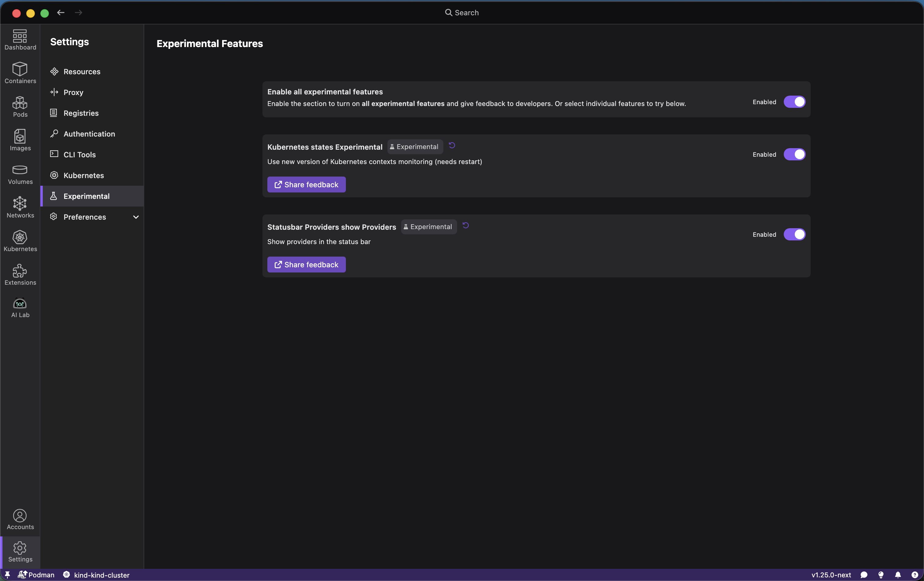This screenshot has width=924, height=581.
Task: Open the CLI Tools settings page
Action: (x=79, y=155)
